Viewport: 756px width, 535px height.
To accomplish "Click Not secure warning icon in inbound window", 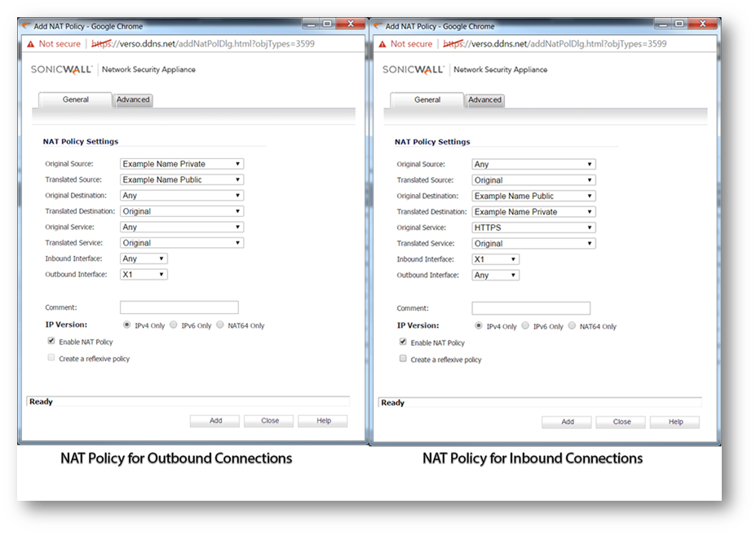I will click(x=382, y=44).
